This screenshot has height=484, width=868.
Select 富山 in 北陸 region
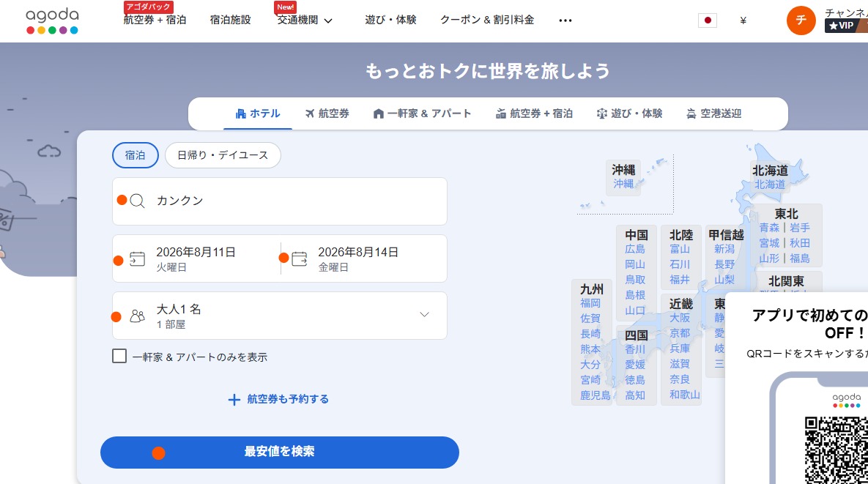(680, 249)
